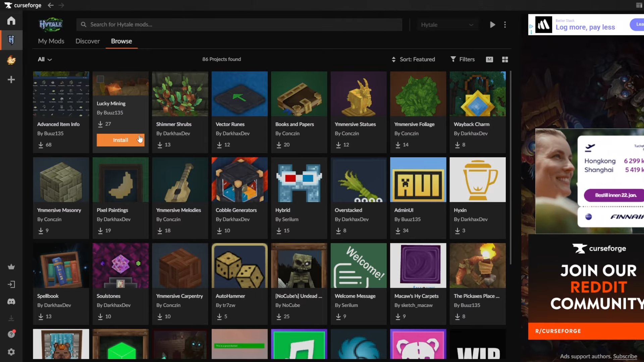Click the plus icon to add game
Viewport: 644px width, 362px height.
(x=11, y=79)
